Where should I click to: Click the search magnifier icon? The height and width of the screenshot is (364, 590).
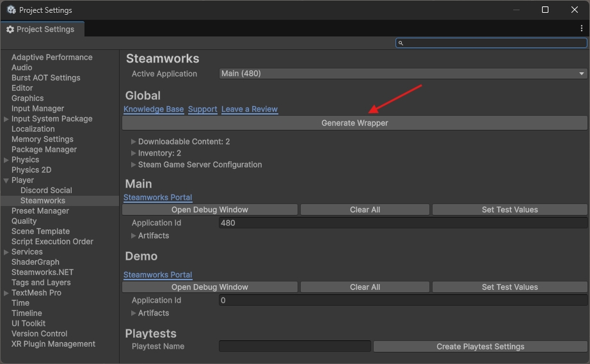click(401, 44)
